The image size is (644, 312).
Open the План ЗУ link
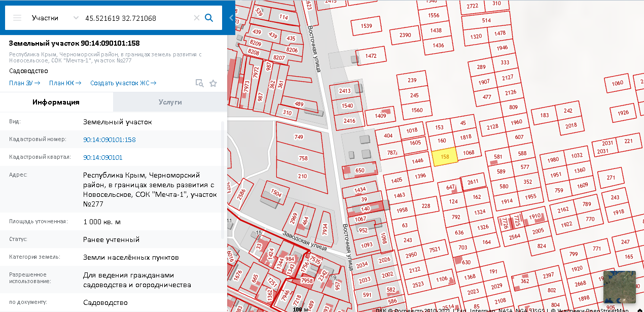(x=24, y=83)
